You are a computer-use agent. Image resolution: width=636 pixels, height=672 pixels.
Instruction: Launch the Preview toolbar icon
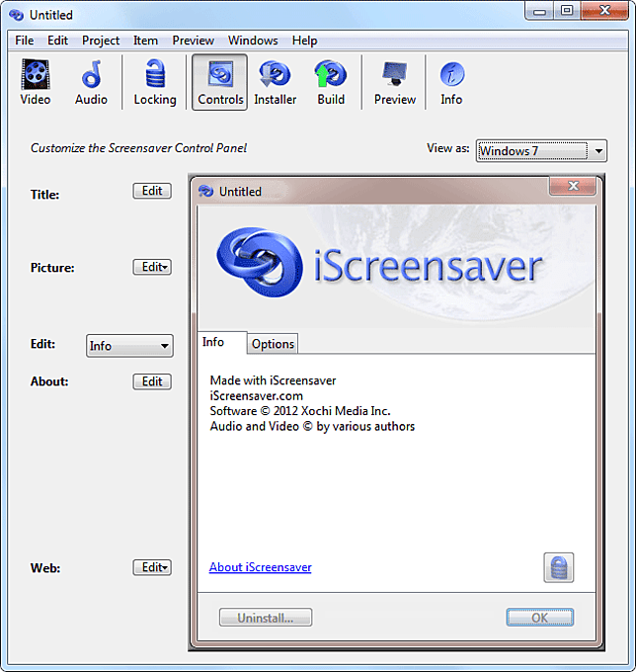pos(395,82)
